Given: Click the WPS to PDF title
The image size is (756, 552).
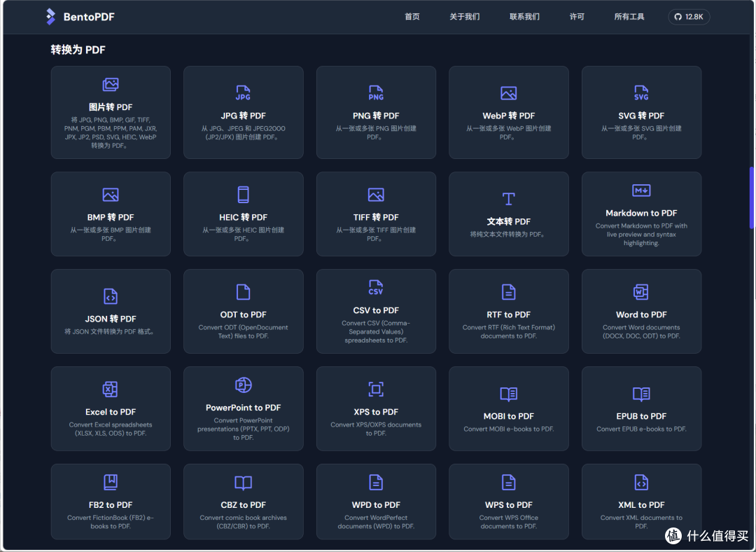Looking at the screenshot, I should (509, 504).
